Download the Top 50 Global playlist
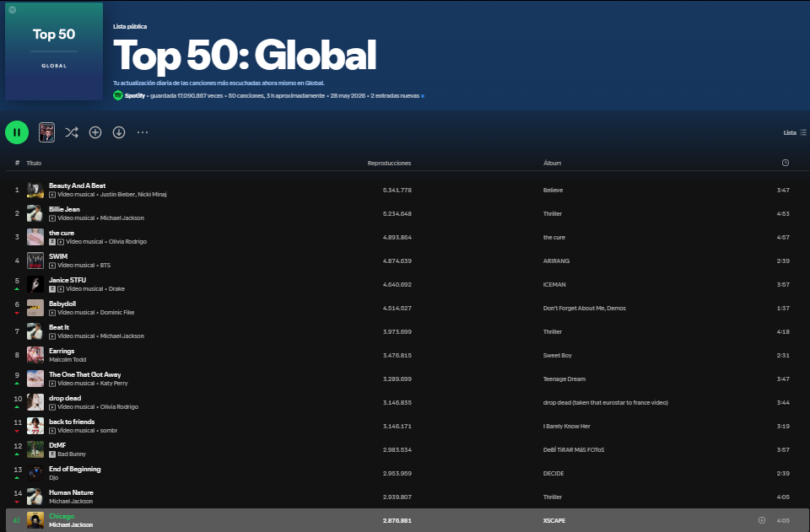This screenshot has height=532, width=810. [x=119, y=132]
